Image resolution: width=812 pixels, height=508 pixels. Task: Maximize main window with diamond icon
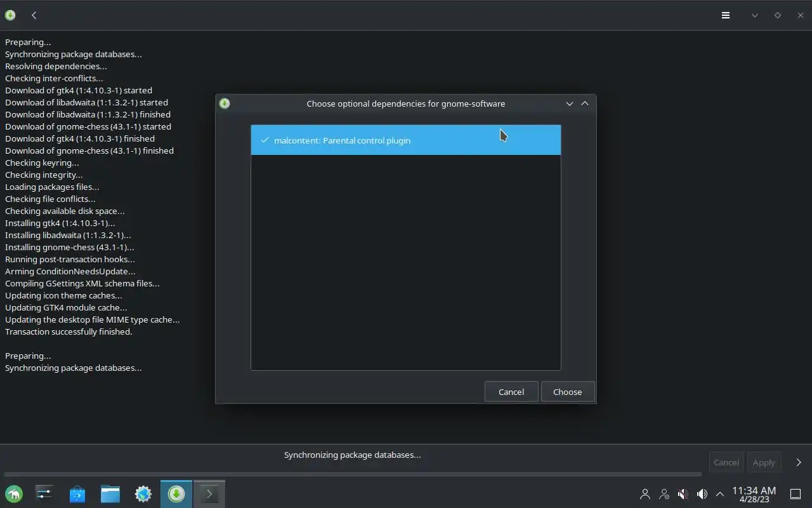[x=778, y=15]
